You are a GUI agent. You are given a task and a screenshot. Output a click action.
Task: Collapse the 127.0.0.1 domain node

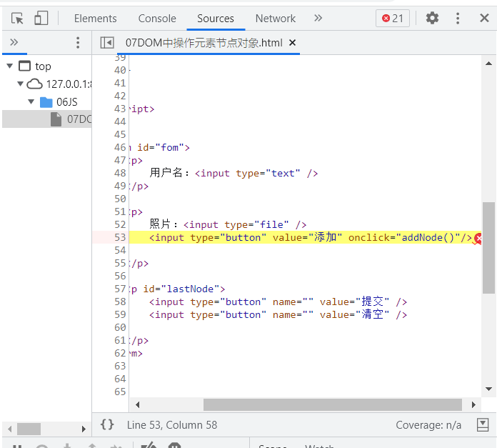point(20,84)
